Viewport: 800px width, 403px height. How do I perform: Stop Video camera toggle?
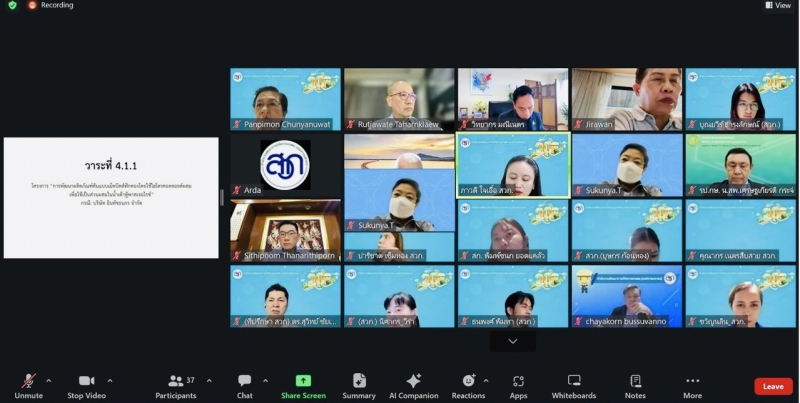coord(86,385)
